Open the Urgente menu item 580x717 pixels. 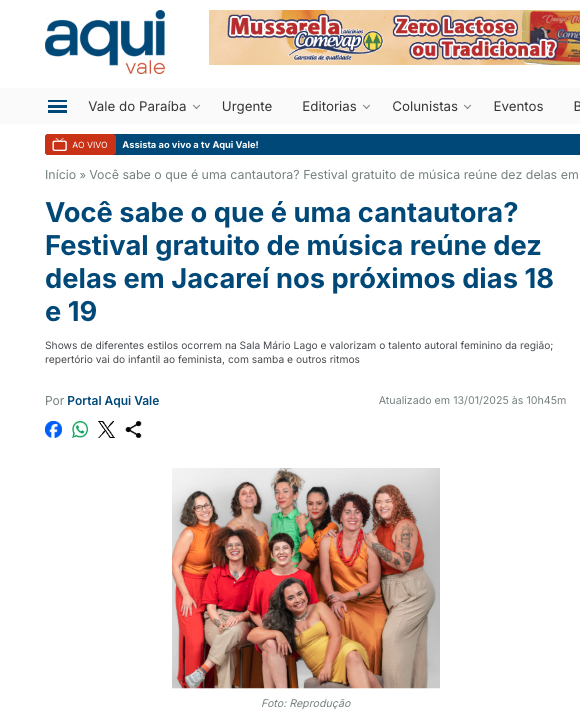click(x=247, y=107)
